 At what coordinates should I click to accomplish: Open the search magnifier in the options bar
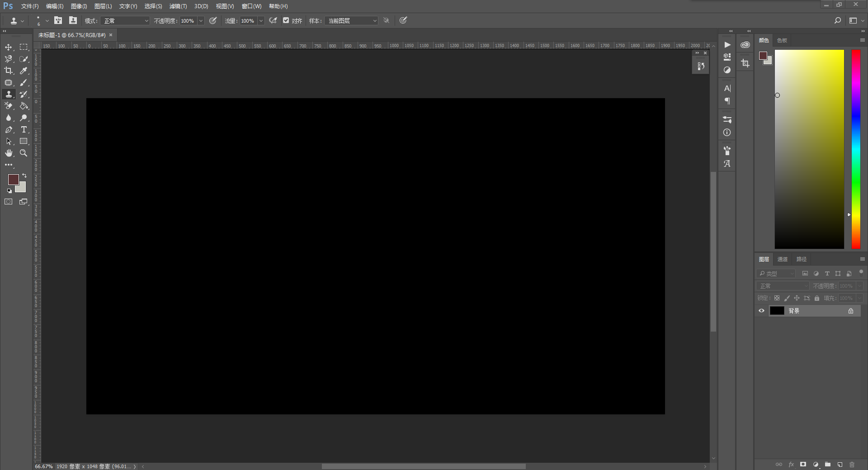838,20
